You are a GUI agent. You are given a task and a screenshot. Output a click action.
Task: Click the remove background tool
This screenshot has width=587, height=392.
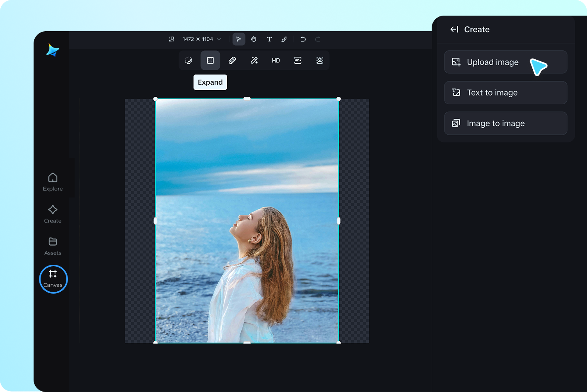pyautogui.click(x=320, y=61)
